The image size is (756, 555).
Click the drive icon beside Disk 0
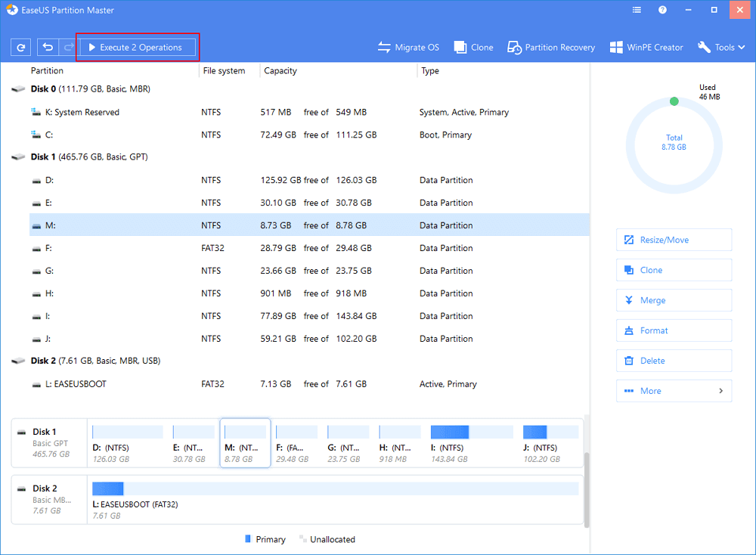(18, 89)
